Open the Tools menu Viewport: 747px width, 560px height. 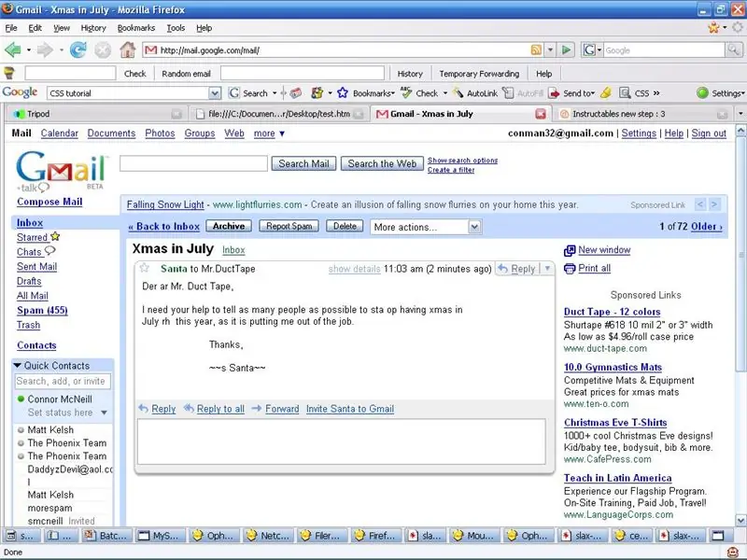click(176, 28)
